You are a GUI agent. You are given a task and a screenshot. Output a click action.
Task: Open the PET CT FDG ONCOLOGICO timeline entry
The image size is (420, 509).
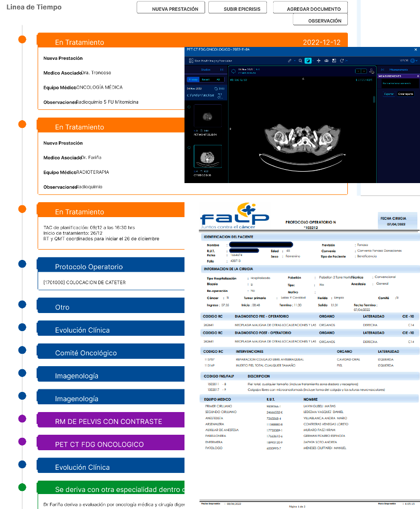click(110, 445)
